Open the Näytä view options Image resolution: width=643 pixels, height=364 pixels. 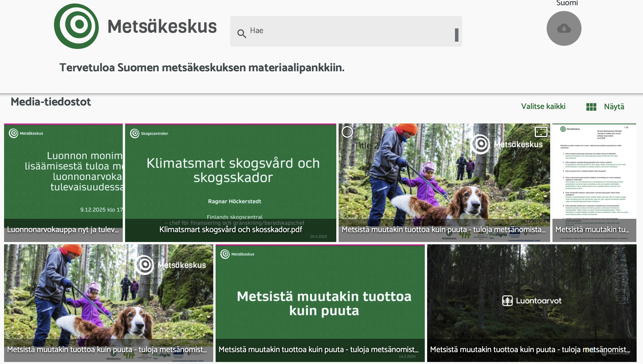point(614,107)
